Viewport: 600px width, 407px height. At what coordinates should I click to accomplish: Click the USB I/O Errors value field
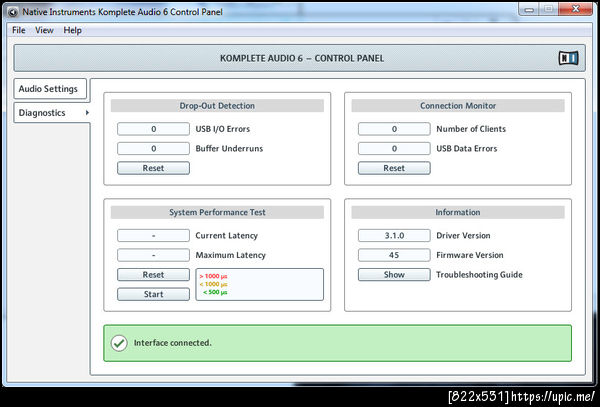coord(153,129)
